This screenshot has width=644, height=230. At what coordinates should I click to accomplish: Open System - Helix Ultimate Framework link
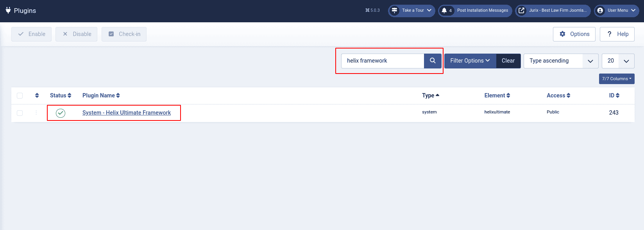click(127, 113)
